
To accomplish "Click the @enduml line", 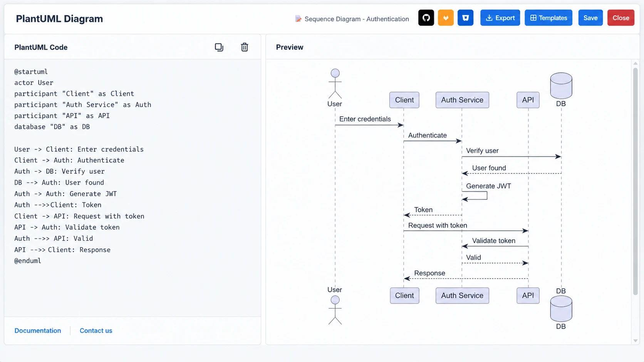I will (x=28, y=261).
